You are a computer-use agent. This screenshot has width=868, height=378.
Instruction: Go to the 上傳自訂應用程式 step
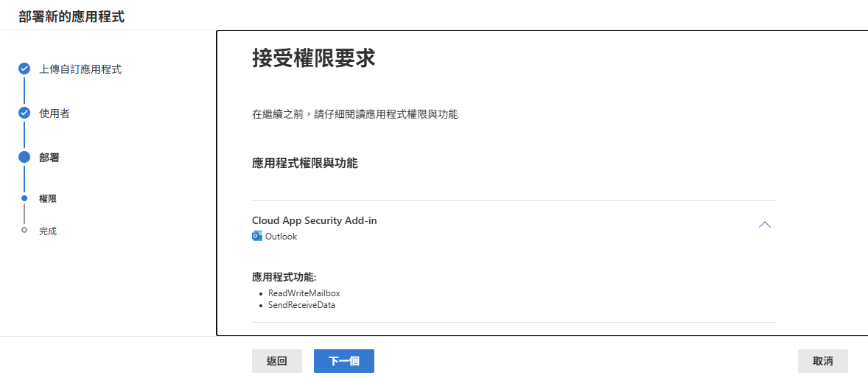[x=80, y=69]
